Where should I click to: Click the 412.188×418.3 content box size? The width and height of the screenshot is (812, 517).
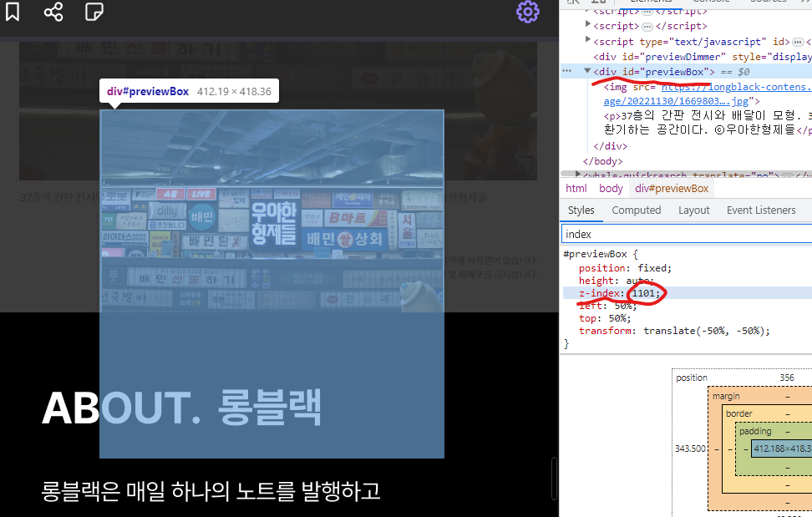(783, 449)
